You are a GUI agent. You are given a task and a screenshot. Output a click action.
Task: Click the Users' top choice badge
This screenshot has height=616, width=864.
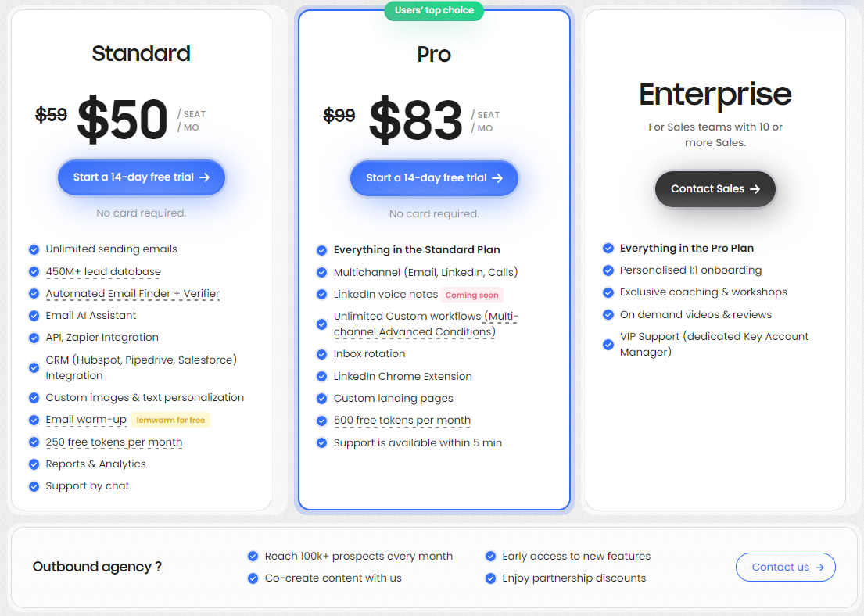click(434, 10)
